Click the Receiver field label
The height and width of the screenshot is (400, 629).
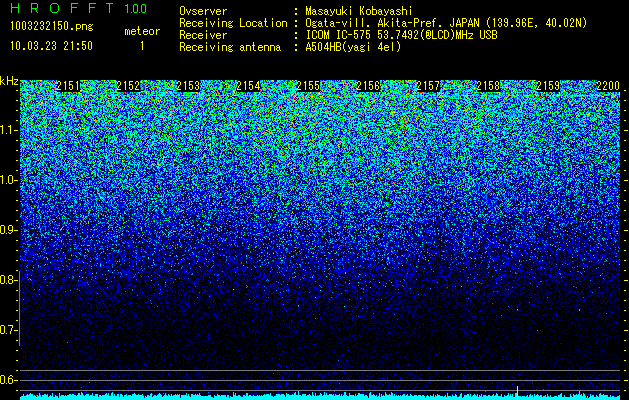(x=203, y=35)
